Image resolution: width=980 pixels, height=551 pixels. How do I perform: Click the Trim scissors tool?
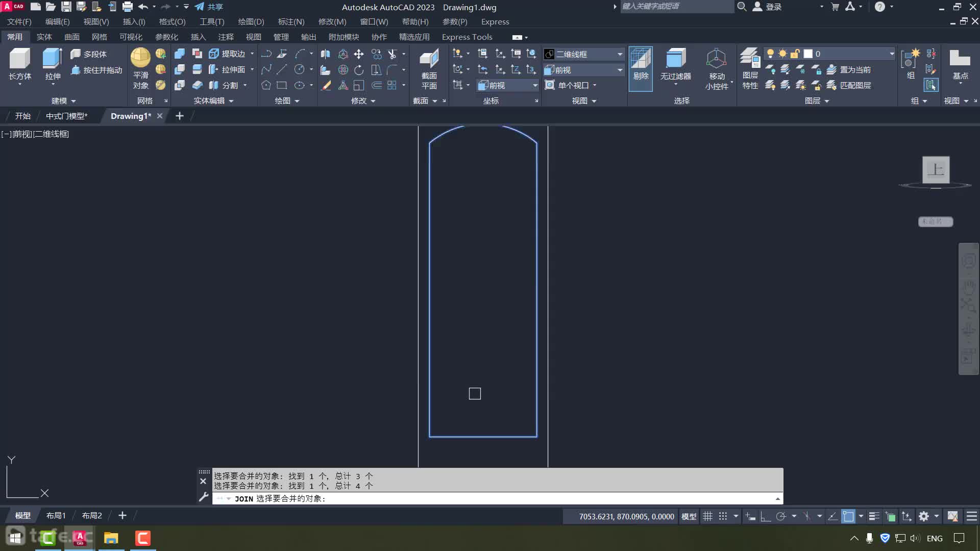(x=392, y=54)
